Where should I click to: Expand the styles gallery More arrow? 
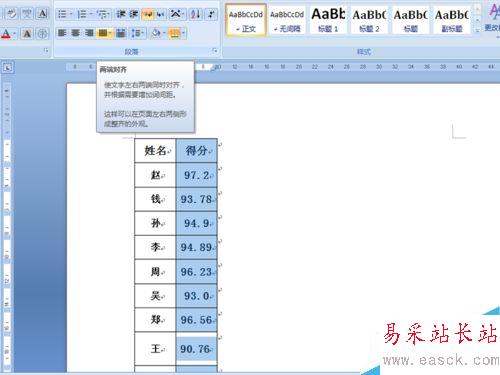(478, 30)
